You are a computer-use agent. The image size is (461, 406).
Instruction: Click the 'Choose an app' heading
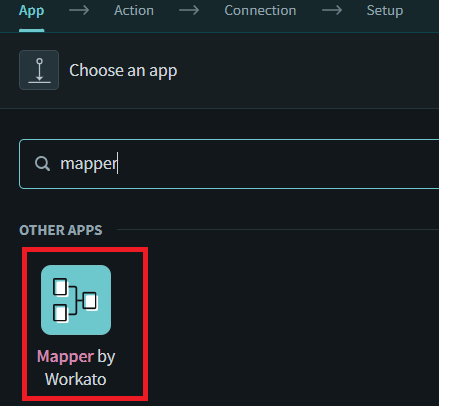[x=123, y=70]
